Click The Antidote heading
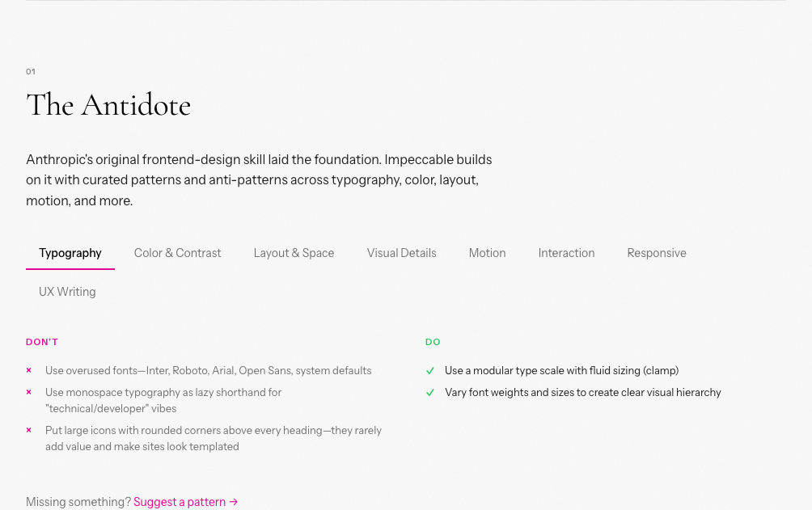 click(108, 105)
